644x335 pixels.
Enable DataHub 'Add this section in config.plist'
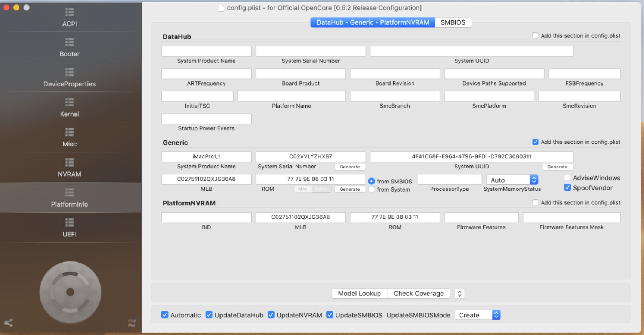(535, 36)
